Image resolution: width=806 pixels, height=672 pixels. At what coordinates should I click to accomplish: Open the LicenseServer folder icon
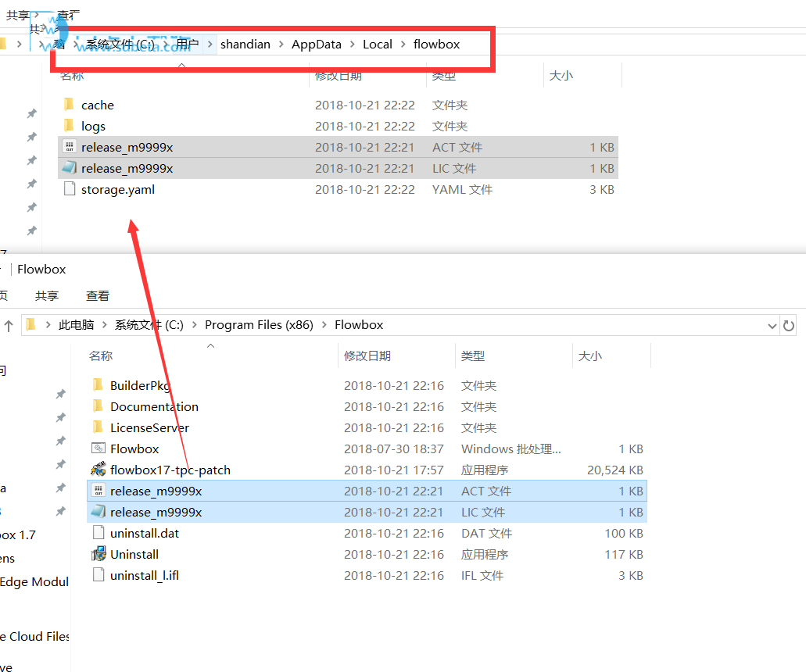coord(98,427)
